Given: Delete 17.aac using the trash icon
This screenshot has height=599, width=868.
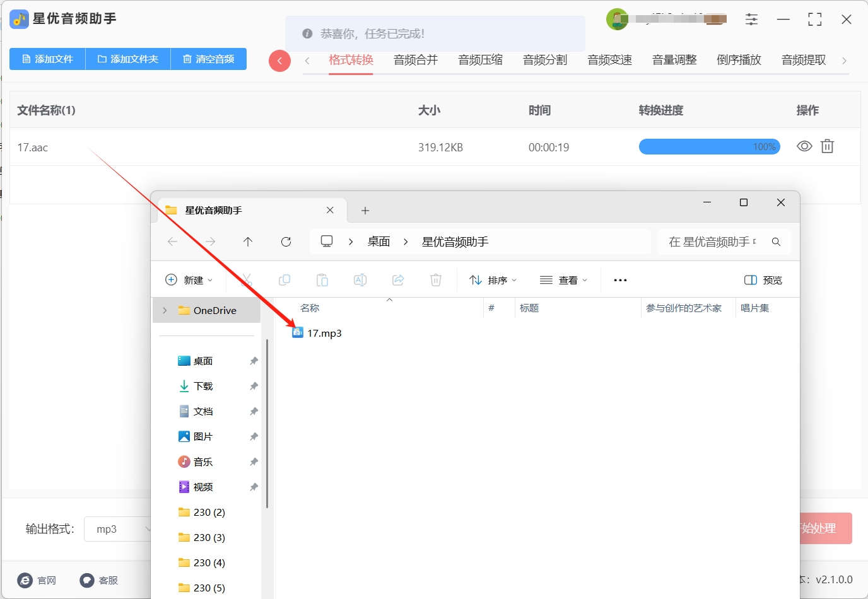Looking at the screenshot, I should click(x=827, y=146).
